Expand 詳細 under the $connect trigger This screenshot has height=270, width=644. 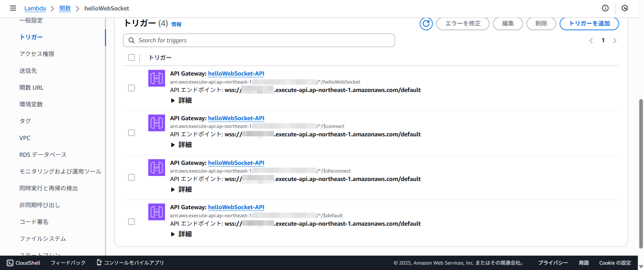181,145
